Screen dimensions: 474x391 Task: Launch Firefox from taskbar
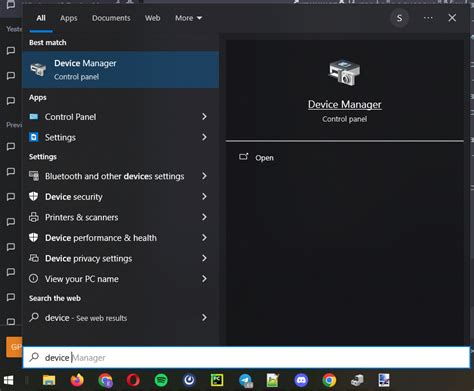[x=77, y=380]
